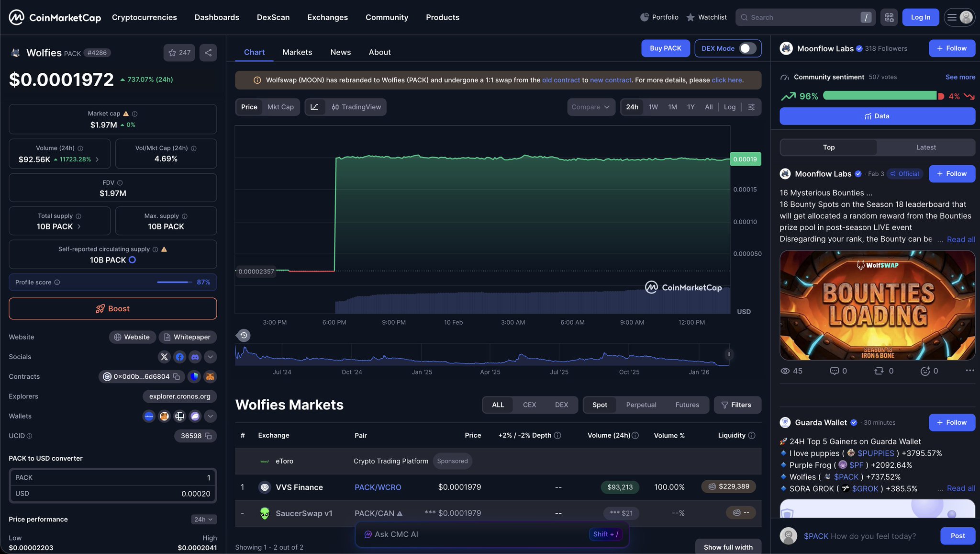Viewport: 980px width, 554px height.
Task: Open the Compare dropdown
Action: coord(590,107)
